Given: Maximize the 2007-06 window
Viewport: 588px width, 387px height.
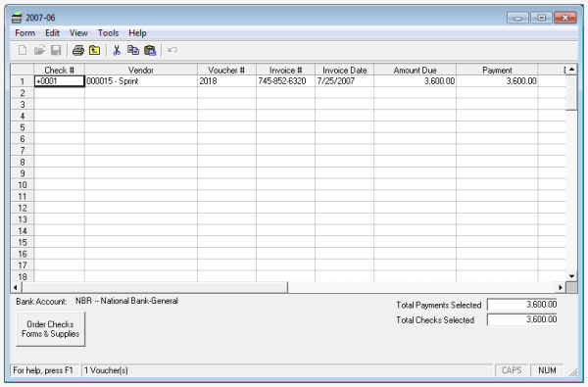Looking at the screenshot, I should coord(541,18).
